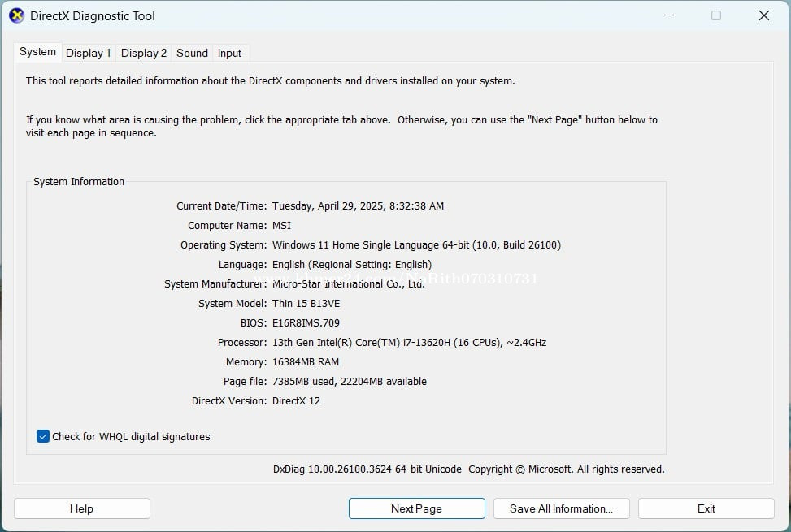Select the Current Date/Time value text
Viewport: 791px width, 532px height.
[359, 205]
